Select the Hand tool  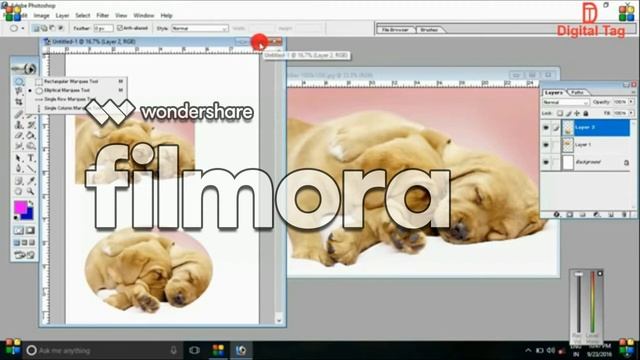[x=18, y=191]
